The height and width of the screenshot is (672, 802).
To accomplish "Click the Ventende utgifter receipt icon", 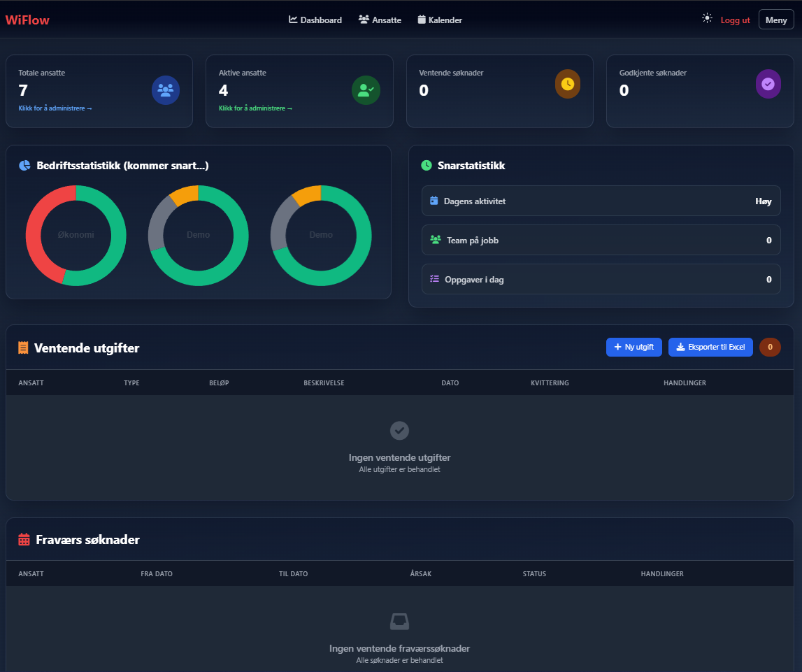I will pos(22,348).
